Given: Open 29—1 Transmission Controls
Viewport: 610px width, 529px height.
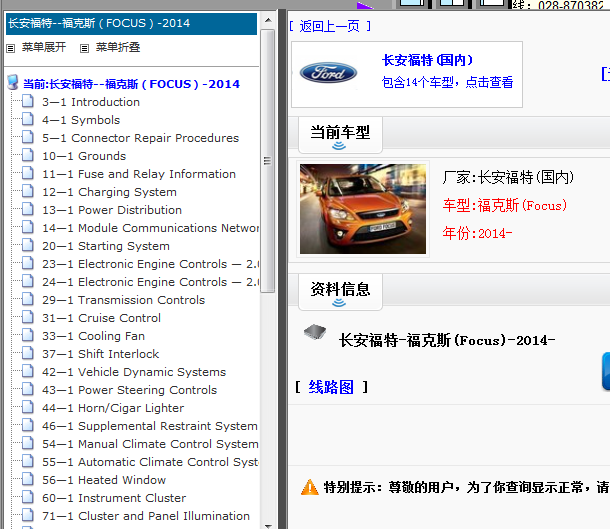Looking at the screenshot, I should point(123,300).
